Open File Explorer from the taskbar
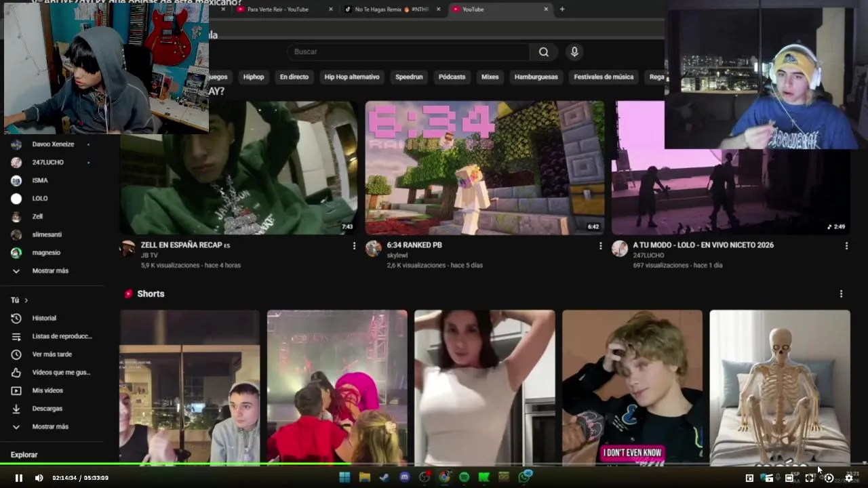868x488 pixels. point(364,477)
